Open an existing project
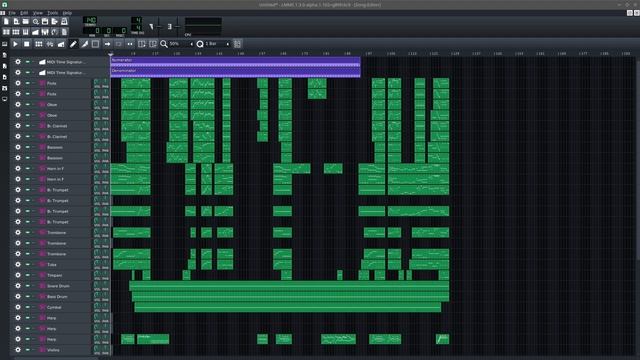 click(26, 21)
